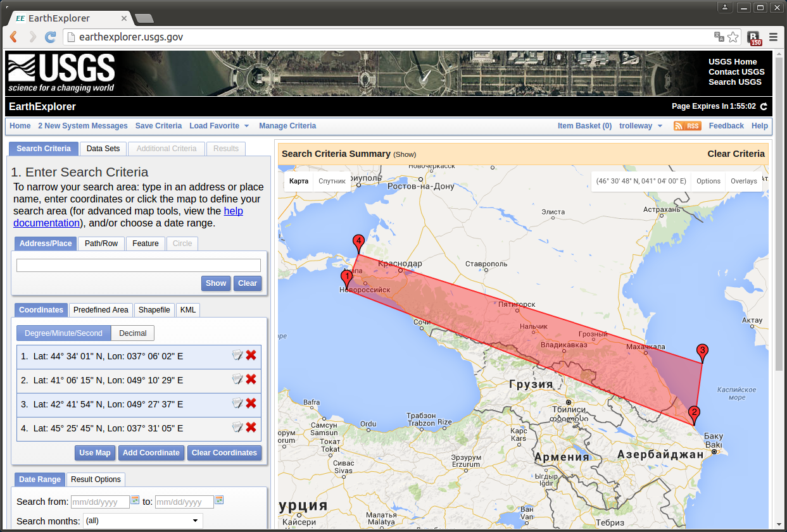Edit coordinate 2 via its pencil icon
Screen dimensions: 787x532
pyautogui.click(x=237, y=380)
